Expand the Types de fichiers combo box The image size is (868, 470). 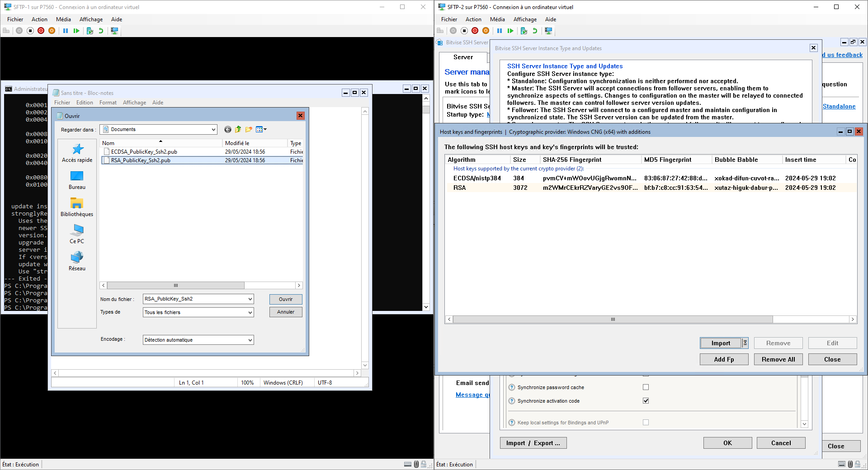point(250,312)
